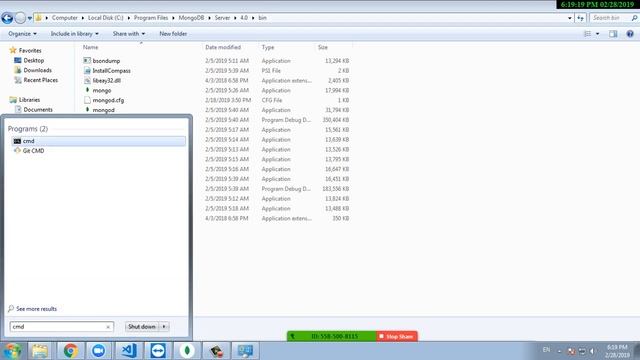Image resolution: width=640 pixels, height=360 pixels.
Task: Open Zoom from the taskbar
Action: click(x=98, y=351)
